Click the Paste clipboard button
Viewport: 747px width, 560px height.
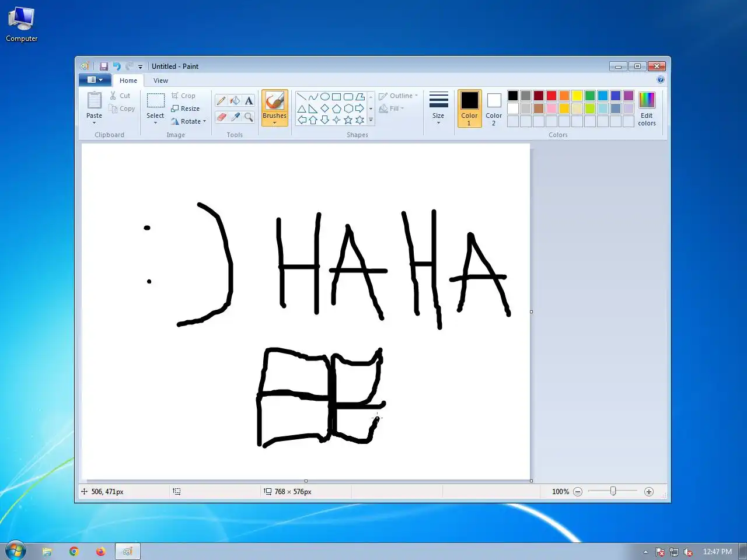(95, 101)
